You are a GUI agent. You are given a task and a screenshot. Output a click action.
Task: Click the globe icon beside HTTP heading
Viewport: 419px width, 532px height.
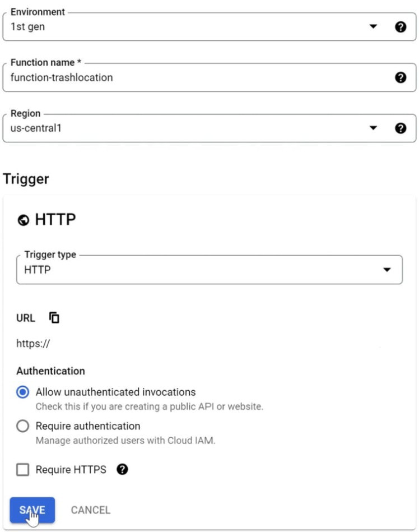point(24,220)
